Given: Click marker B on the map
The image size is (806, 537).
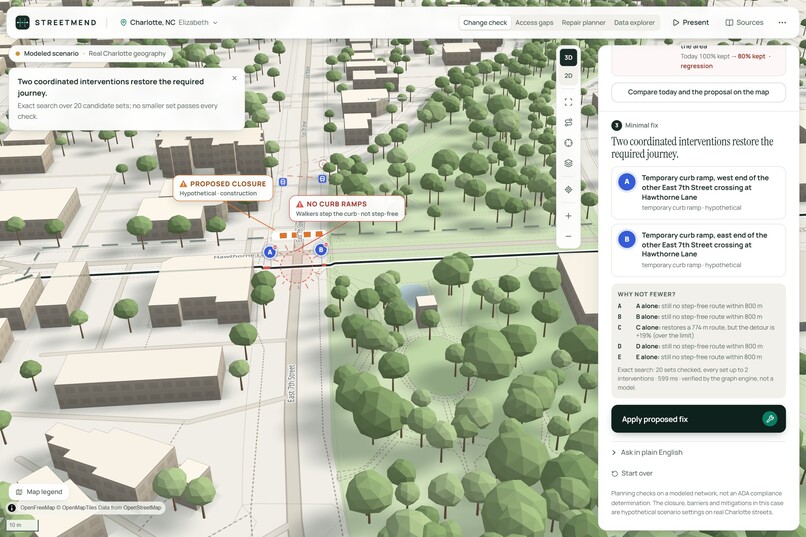Looking at the screenshot, I should (321, 250).
